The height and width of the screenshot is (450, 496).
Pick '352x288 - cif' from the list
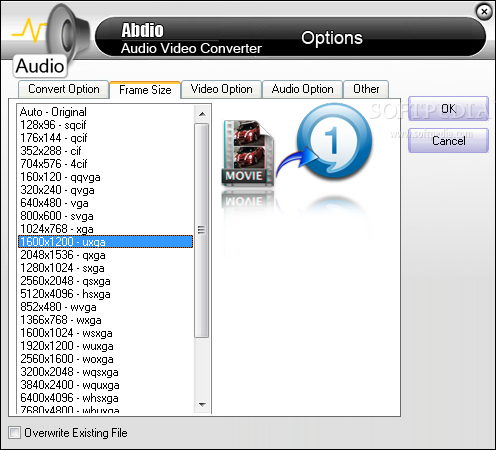[105, 151]
